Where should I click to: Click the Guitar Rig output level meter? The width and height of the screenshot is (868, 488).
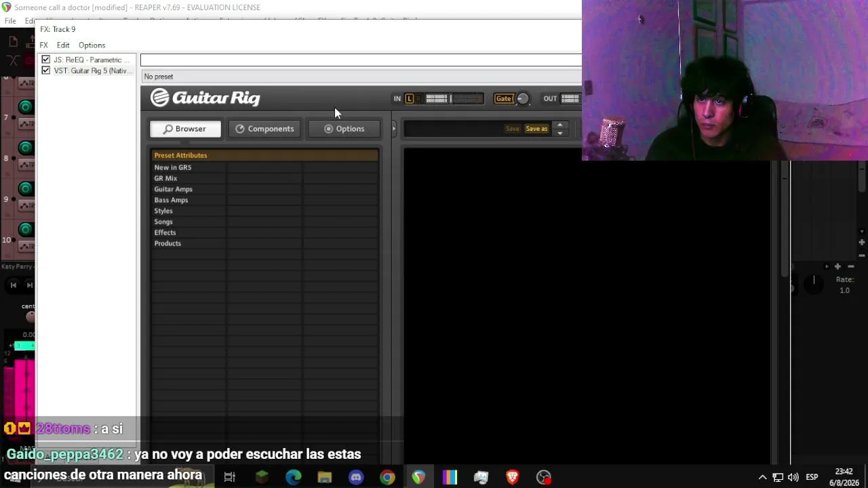click(x=571, y=99)
